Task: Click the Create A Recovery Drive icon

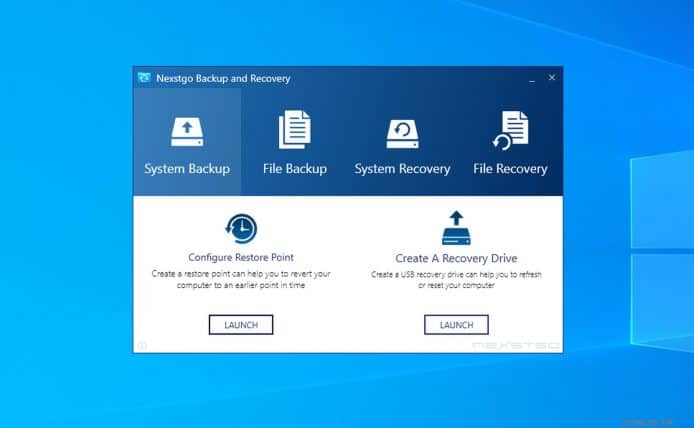Action: (x=456, y=228)
